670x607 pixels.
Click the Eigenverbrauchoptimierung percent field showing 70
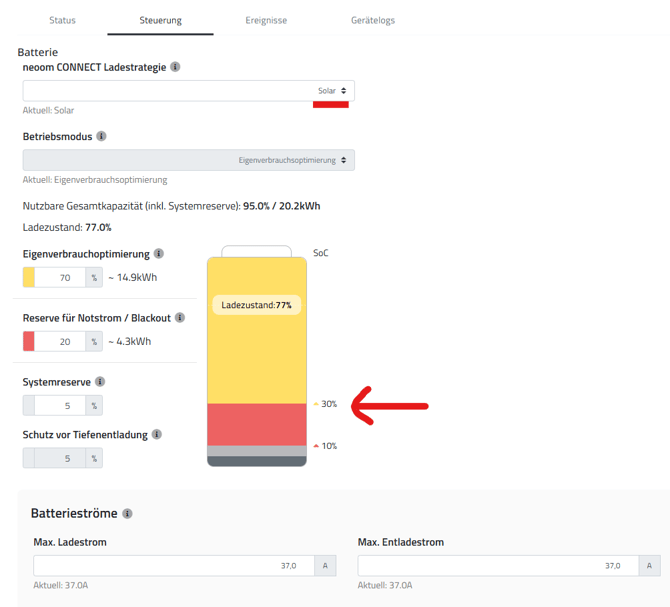(61, 278)
